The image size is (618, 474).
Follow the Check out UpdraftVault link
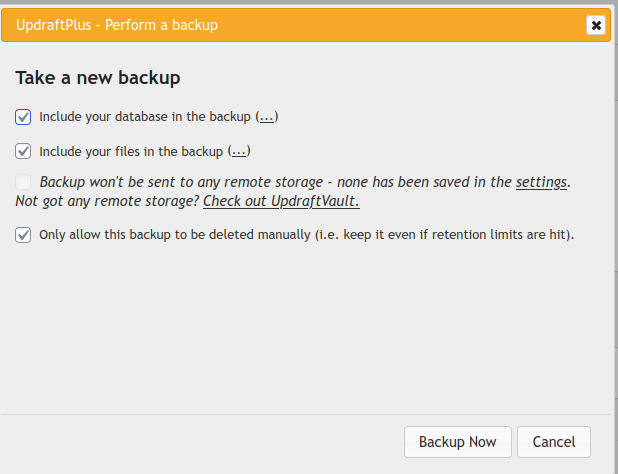(281, 201)
